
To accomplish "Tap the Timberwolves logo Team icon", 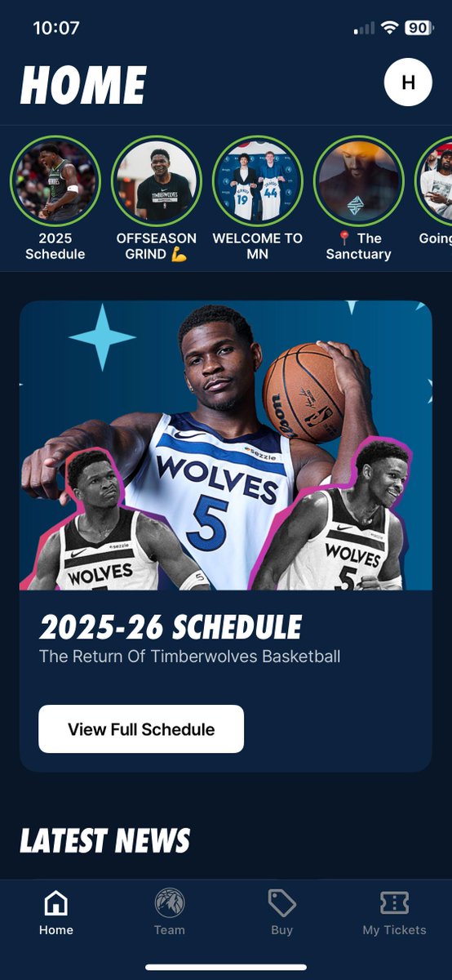I will coord(170,903).
